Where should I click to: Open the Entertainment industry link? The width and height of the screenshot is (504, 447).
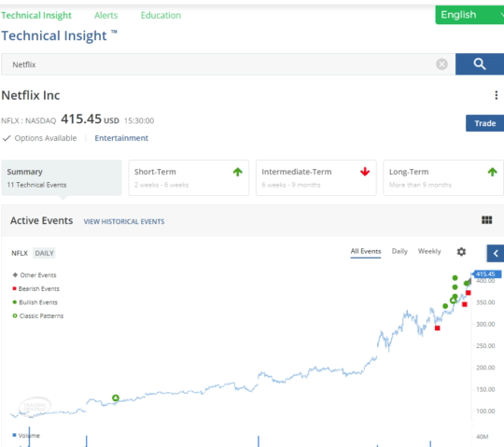pyautogui.click(x=121, y=138)
